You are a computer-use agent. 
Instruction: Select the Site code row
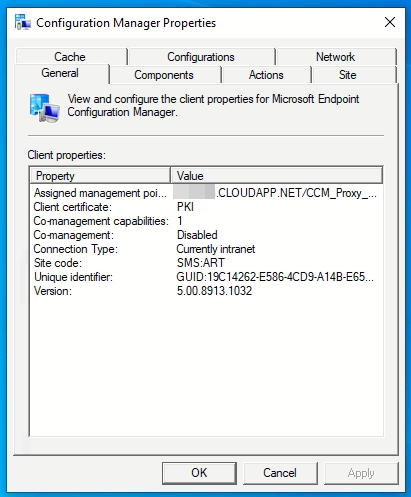[206, 263]
